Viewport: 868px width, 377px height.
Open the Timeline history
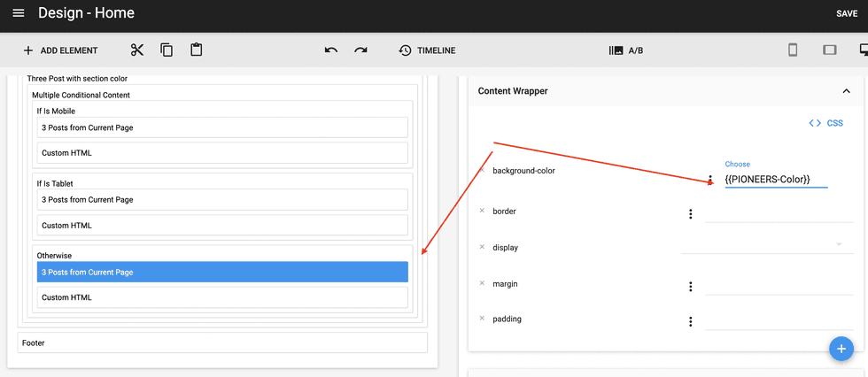pos(427,50)
